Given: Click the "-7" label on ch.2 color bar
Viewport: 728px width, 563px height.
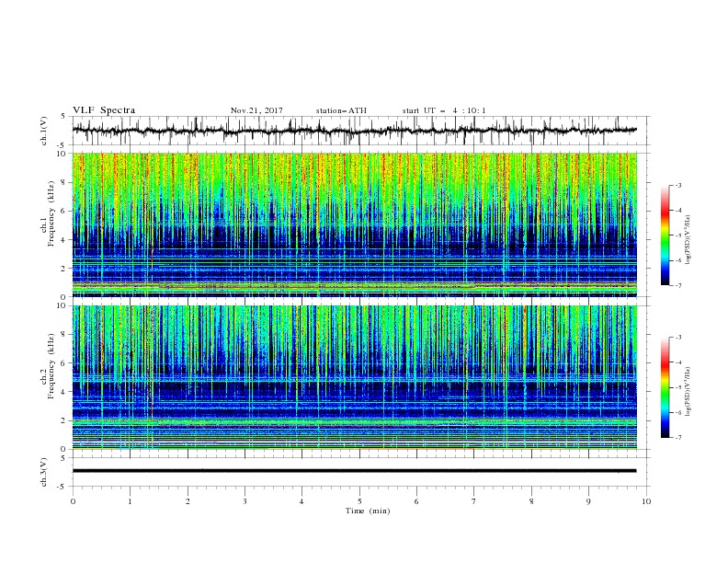Looking at the screenshot, I should click(x=677, y=437).
